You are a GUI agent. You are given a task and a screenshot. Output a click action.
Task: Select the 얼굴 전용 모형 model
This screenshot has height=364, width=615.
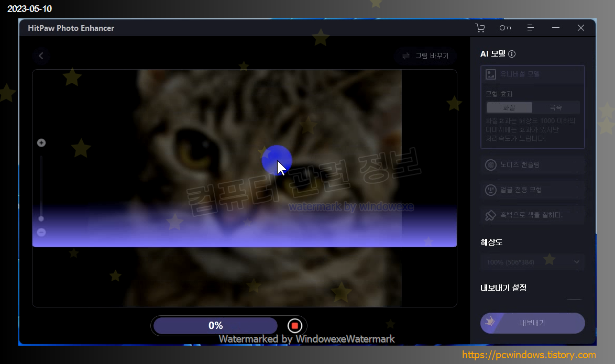(x=533, y=190)
